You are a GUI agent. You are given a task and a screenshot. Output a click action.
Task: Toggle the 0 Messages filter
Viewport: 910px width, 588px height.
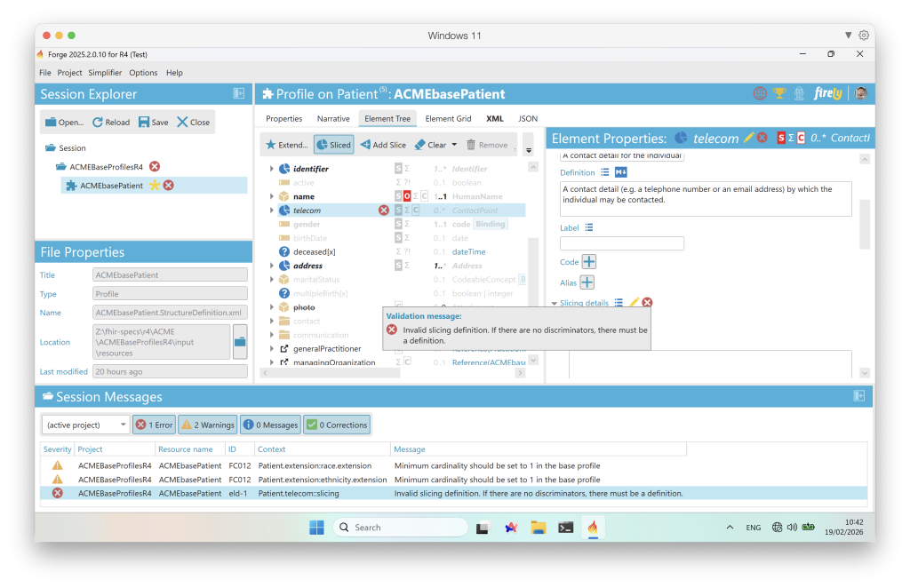point(270,425)
